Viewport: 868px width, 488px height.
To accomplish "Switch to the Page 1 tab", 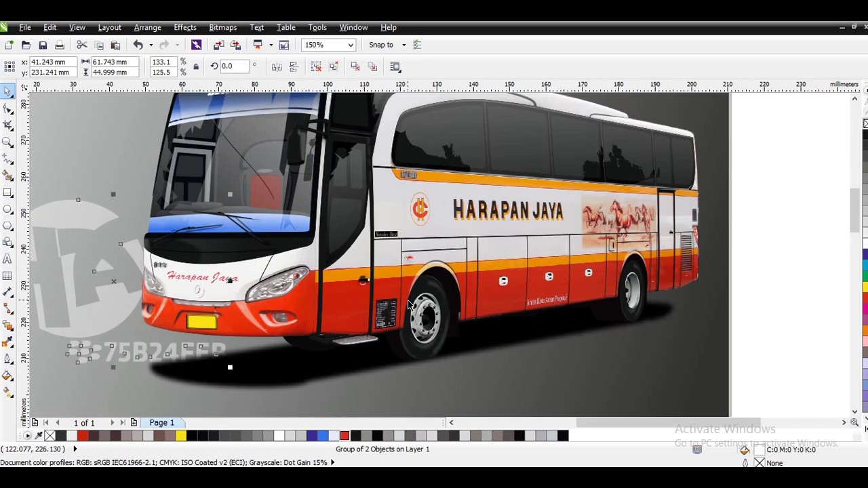I will (161, 422).
